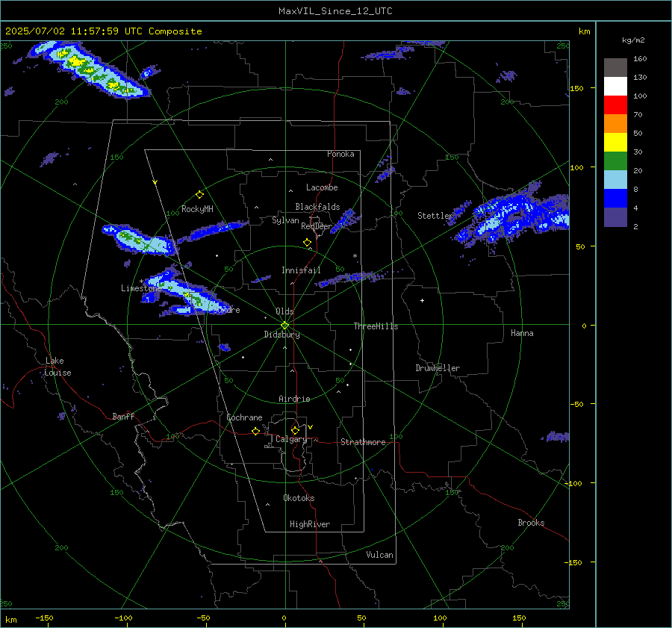Select the orange 70 legend color swatch
Screen dimensions: 672x628
[x=615, y=123]
